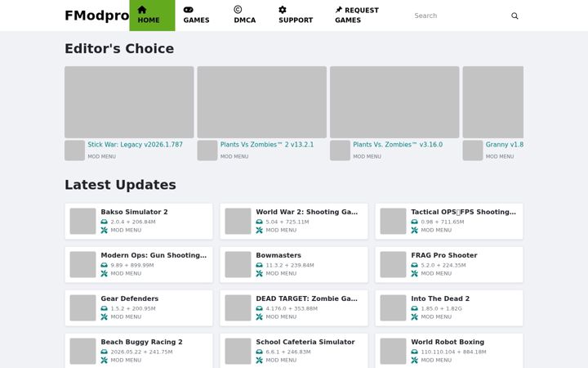
Task: Open Plants Vs. Zombies v3.16.0 large banner
Action: click(394, 102)
